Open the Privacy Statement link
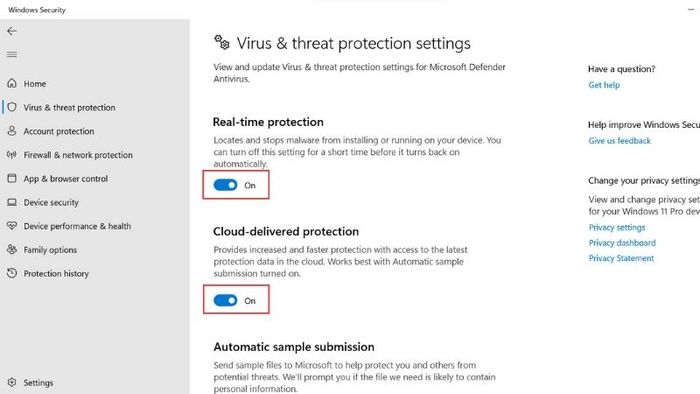The height and width of the screenshot is (394, 700). point(621,258)
